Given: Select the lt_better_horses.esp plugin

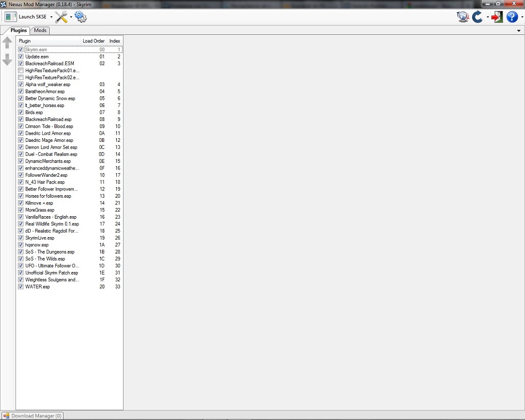Looking at the screenshot, I should tap(70, 106).
